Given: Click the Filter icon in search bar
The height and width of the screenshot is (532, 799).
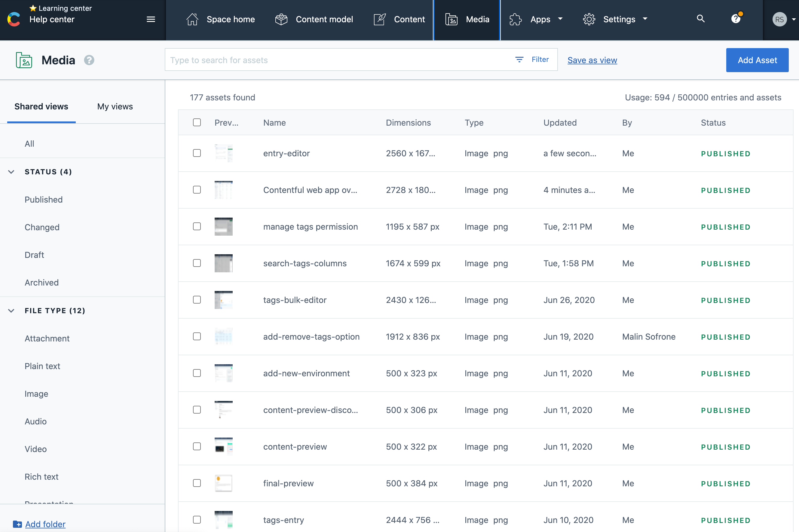Looking at the screenshot, I should pos(519,60).
